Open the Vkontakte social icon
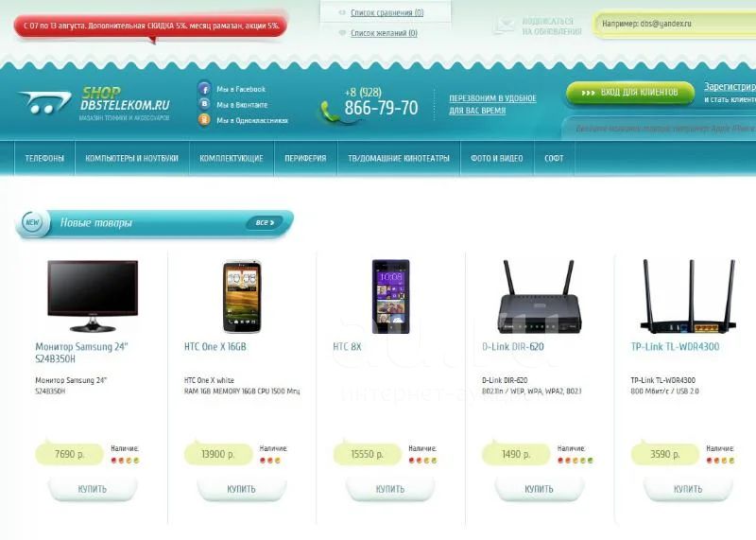Image resolution: width=756 pixels, height=540 pixels. pyautogui.click(x=204, y=104)
